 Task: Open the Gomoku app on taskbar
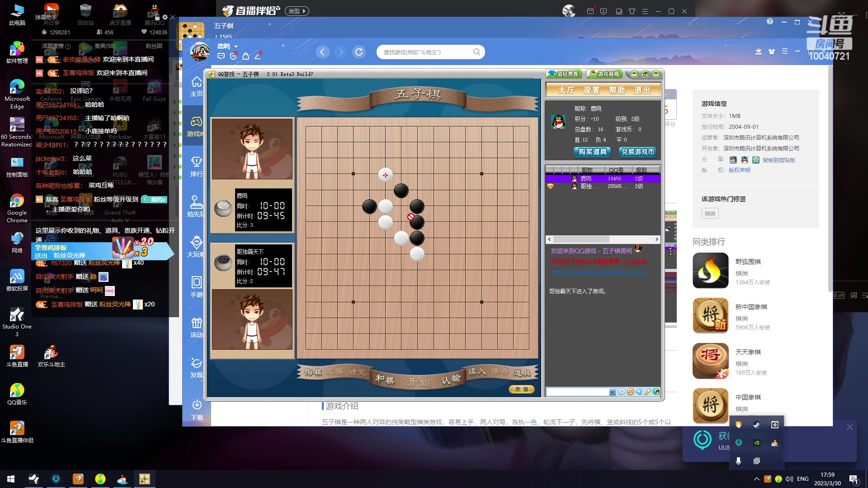pos(145,479)
